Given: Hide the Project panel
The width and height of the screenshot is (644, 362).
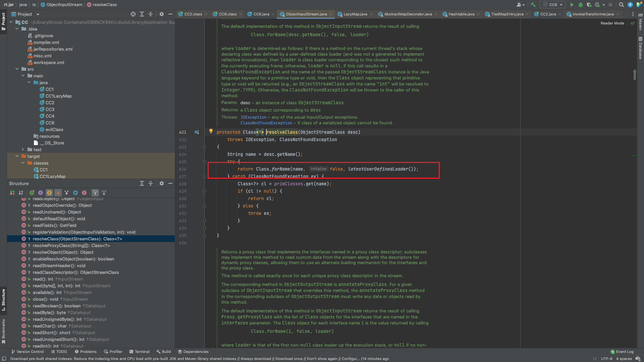Looking at the screenshot, I should click(x=170, y=14).
